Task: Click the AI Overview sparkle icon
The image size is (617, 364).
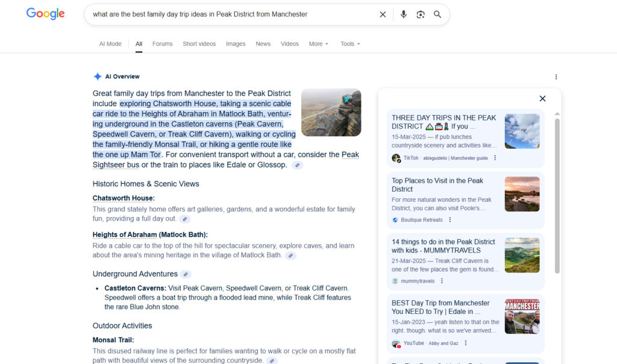Action: click(x=98, y=77)
